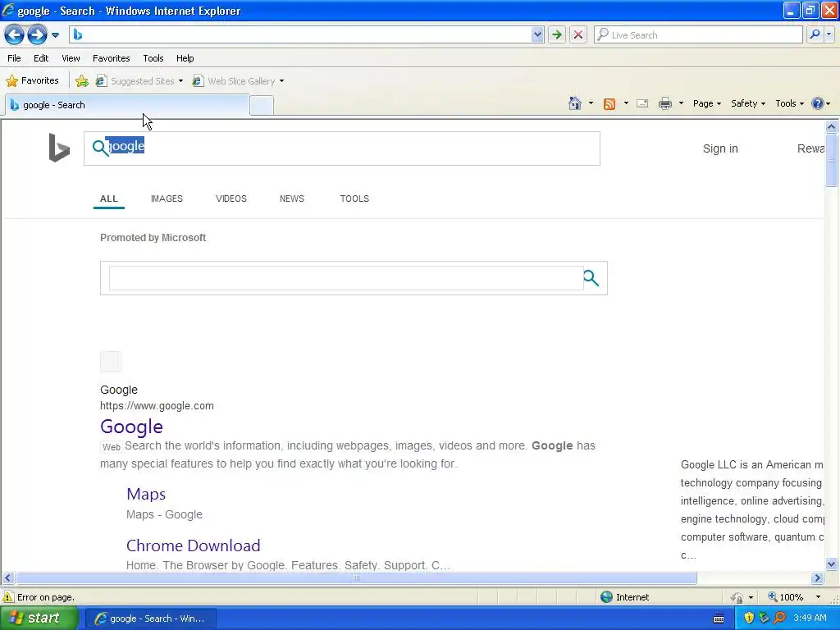Open a new blank tab
The image size is (840, 630).
coord(262,106)
